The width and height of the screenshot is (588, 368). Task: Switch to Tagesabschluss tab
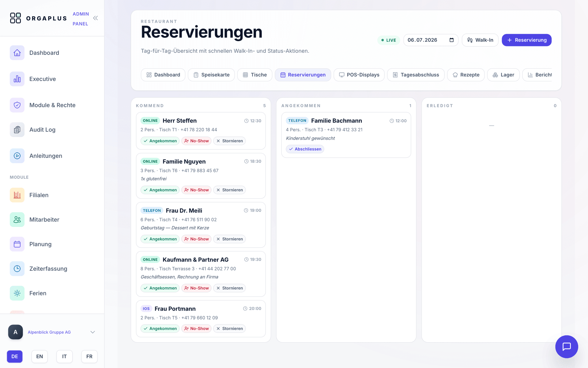(416, 75)
